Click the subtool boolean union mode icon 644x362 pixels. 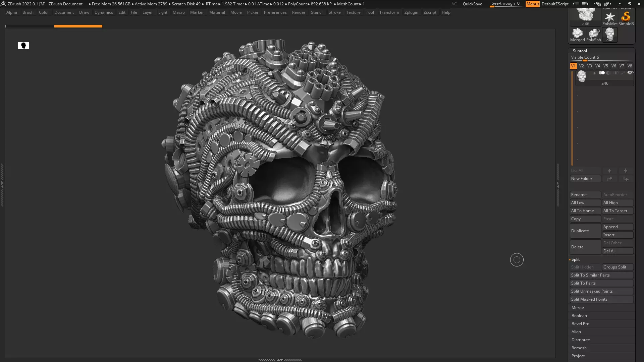tap(602, 73)
